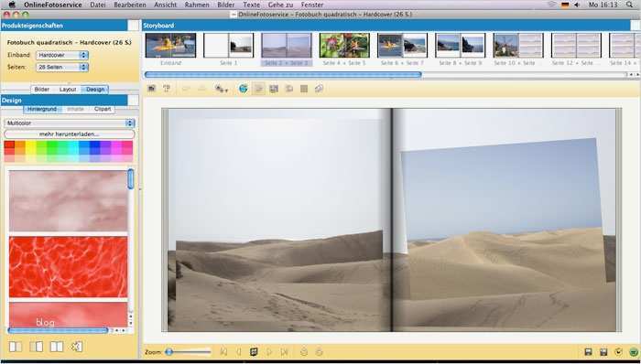Open Spotlight search in the menu bar
Image resolution: width=641 pixels, height=364 pixels.
click(630, 5)
